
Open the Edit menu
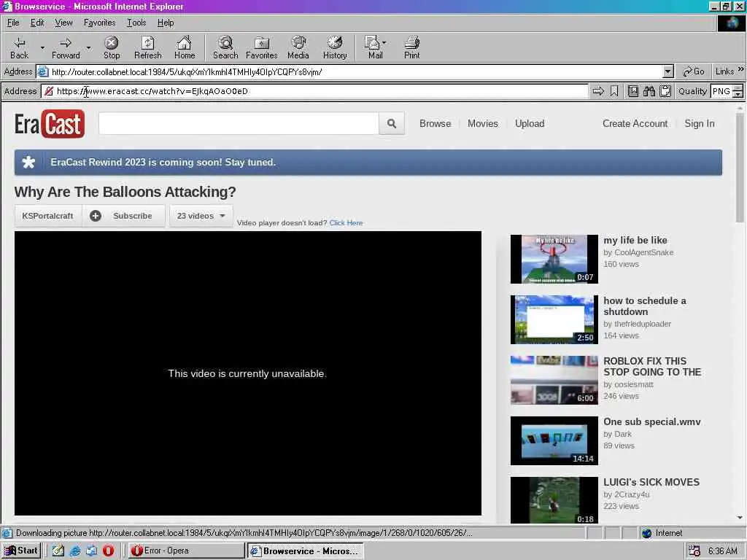point(37,23)
